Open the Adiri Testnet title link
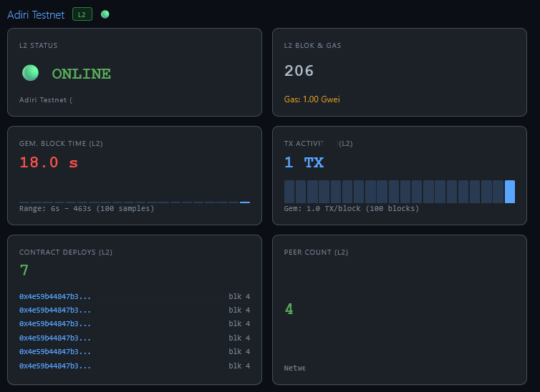Image resolution: width=540 pixels, height=392 pixels. point(36,15)
